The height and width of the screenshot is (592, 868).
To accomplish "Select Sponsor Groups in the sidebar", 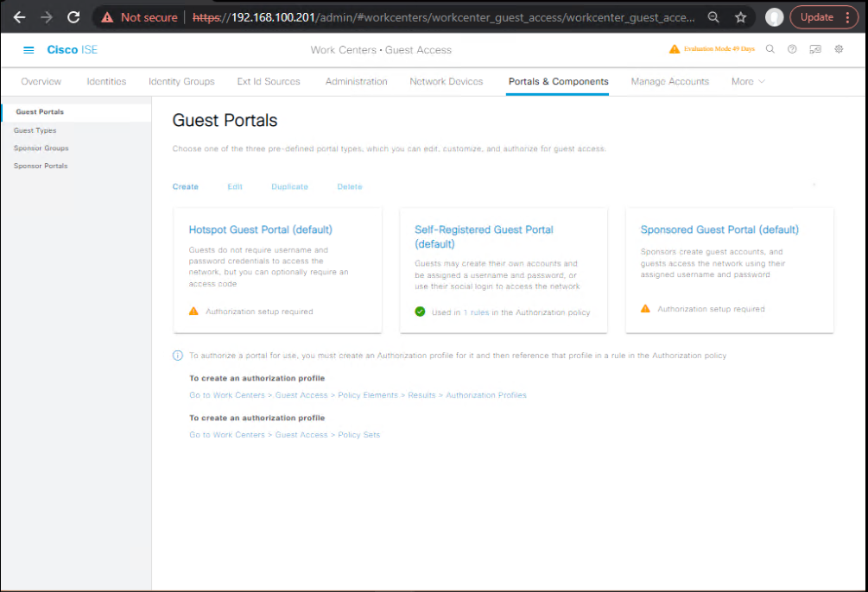I will (x=41, y=148).
